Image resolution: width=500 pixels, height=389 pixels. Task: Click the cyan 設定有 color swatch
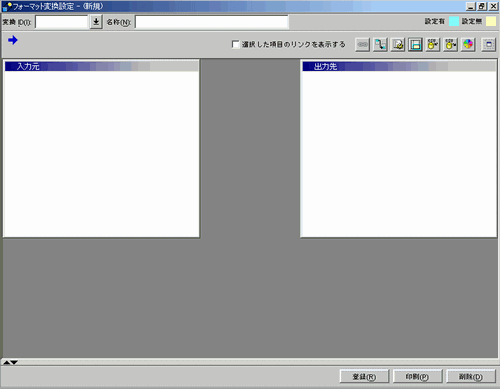coord(454,21)
